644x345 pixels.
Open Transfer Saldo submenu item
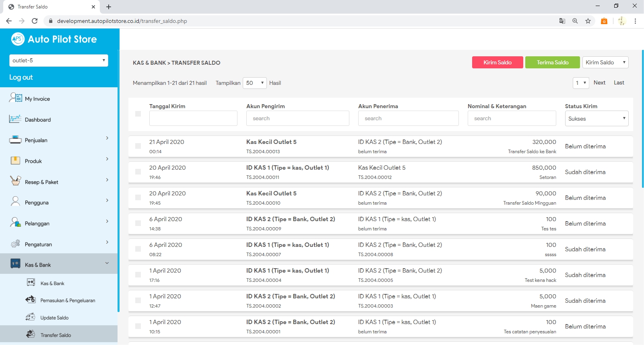tap(56, 335)
